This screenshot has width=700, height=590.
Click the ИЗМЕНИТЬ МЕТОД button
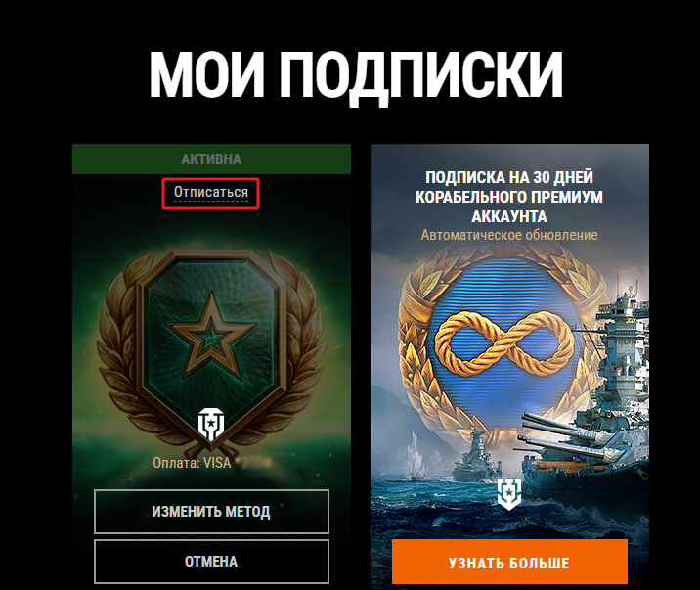tap(211, 512)
